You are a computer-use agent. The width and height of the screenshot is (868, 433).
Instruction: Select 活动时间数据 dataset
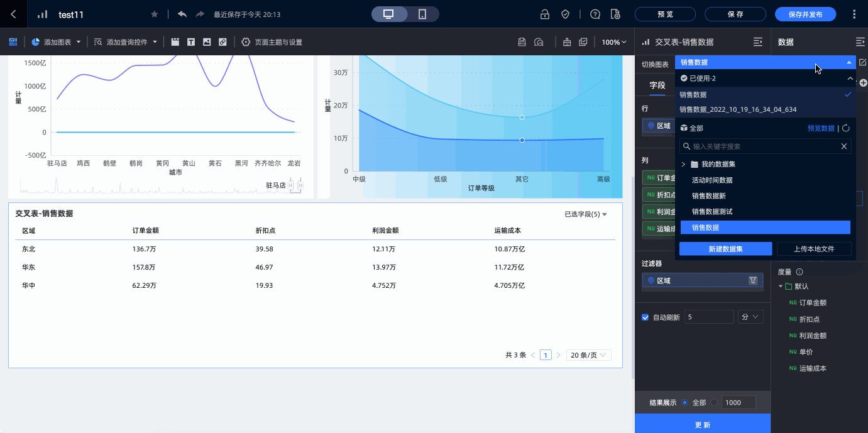pyautogui.click(x=712, y=180)
